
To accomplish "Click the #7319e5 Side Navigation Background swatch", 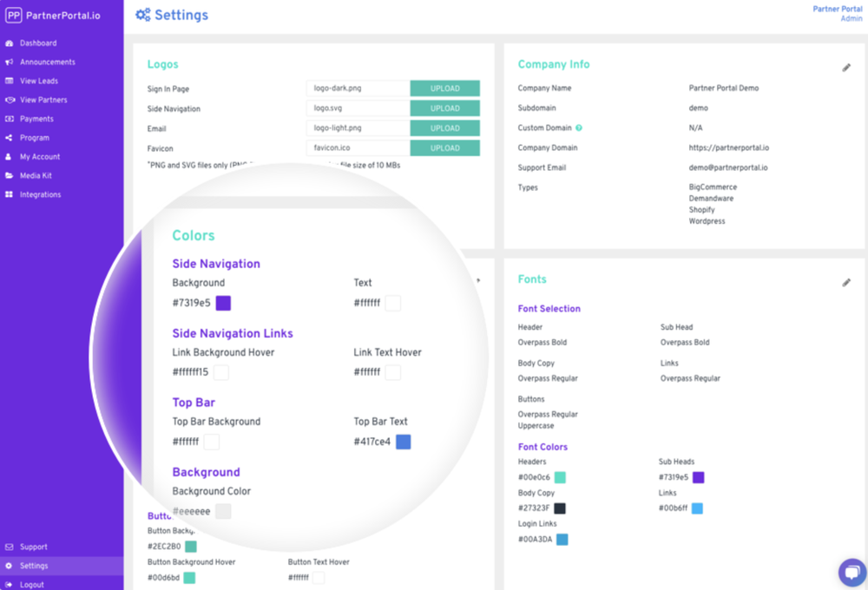I will point(222,303).
